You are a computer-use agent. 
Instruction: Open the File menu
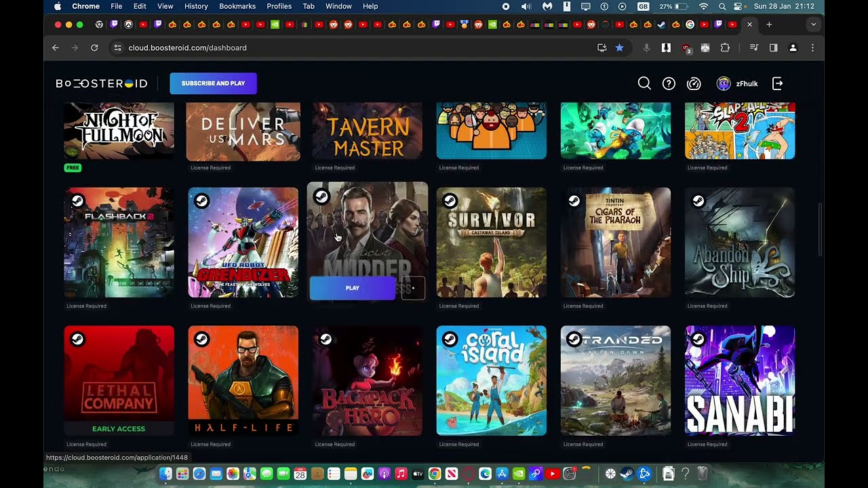pyautogui.click(x=117, y=6)
